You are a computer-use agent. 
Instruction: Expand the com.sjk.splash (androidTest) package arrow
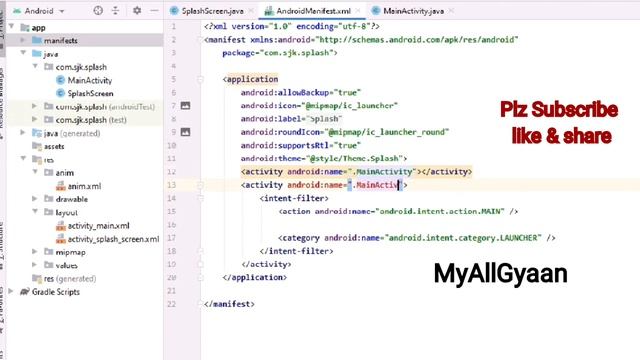point(35,106)
